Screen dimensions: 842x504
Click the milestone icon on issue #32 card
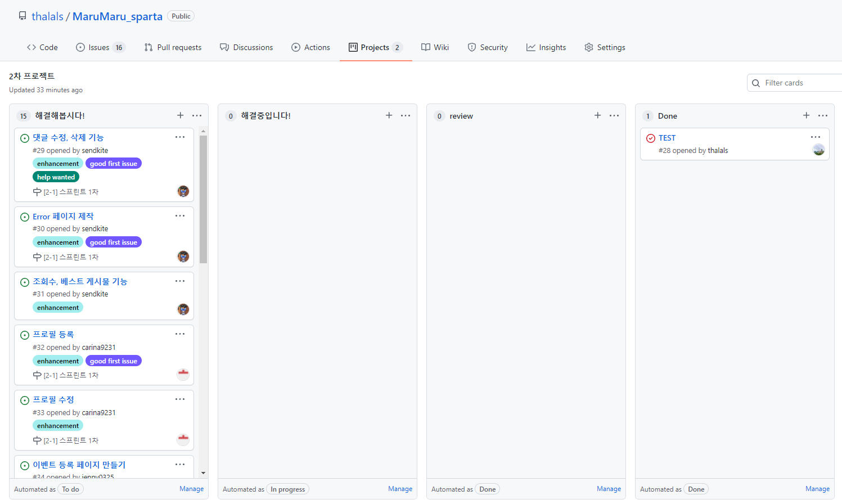(37, 375)
